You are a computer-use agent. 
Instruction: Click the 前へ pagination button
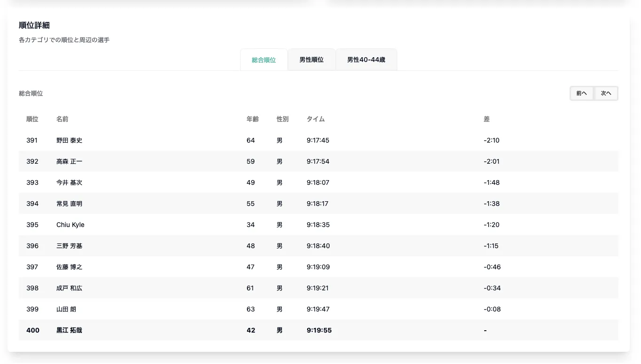click(582, 93)
